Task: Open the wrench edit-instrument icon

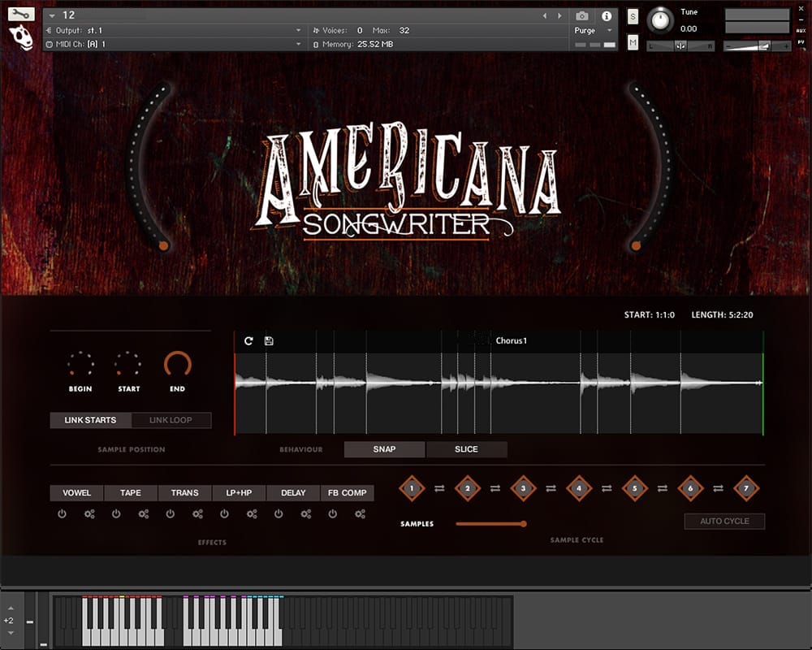Action: tap(21, 14)
